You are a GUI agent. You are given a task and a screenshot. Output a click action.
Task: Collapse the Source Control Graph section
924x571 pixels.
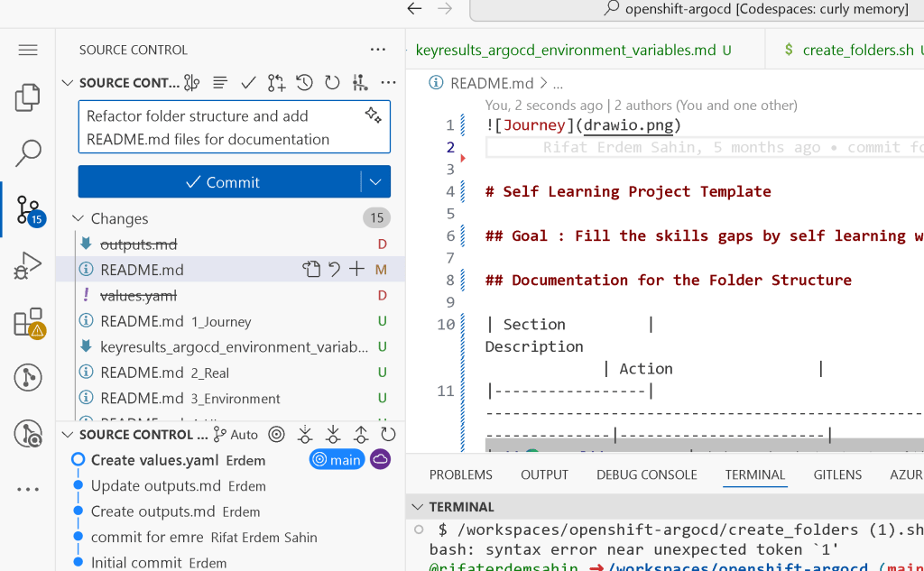(67, 435)
